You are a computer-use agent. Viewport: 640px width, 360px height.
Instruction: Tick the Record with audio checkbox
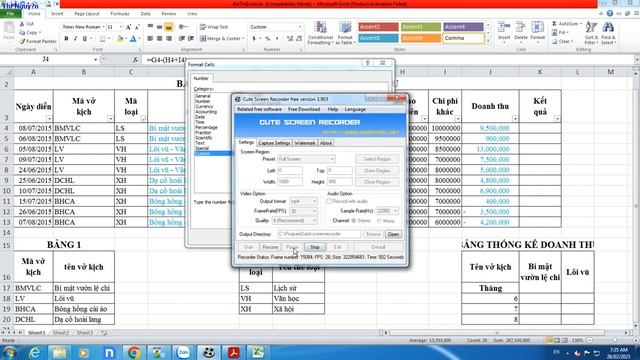coord(329,201)
